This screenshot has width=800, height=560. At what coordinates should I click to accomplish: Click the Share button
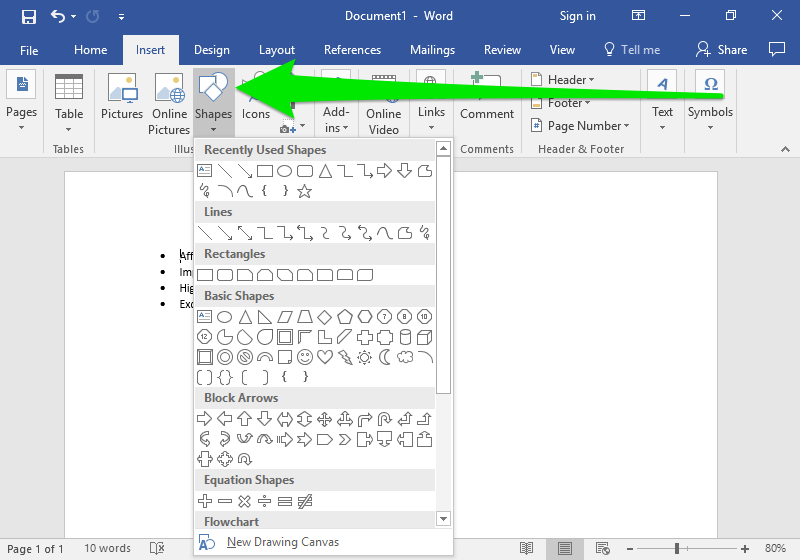[x=722, y=49]
